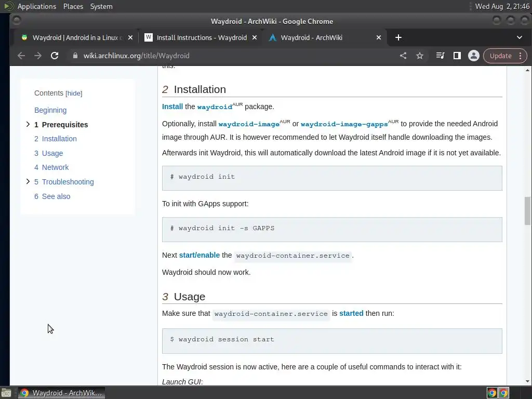Open the System menu
This screenshot has width=532, height=399.
[x=101, y=6]
